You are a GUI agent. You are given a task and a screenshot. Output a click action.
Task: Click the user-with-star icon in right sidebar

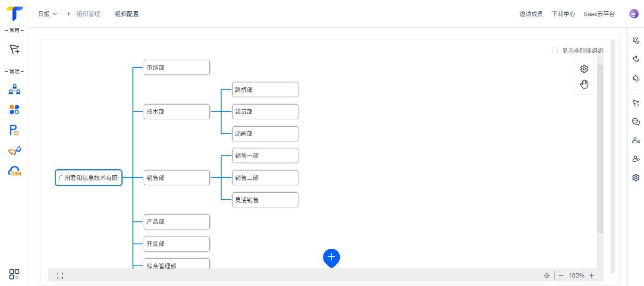(x=636, y=159)
